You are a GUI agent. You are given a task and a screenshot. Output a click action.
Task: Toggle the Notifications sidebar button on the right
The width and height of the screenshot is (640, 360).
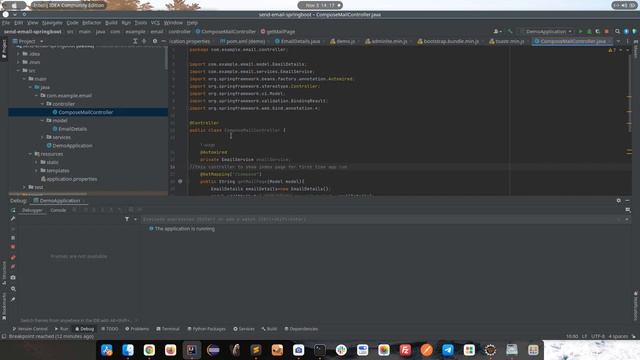click(x=636, y=306)
